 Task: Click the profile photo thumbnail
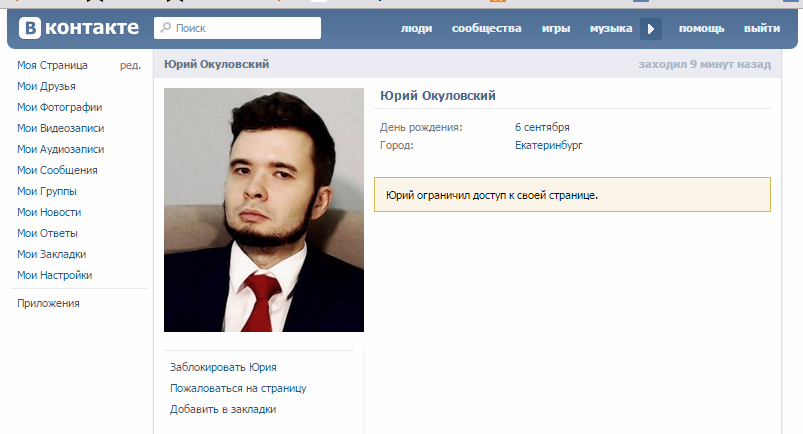click(264, 210)
